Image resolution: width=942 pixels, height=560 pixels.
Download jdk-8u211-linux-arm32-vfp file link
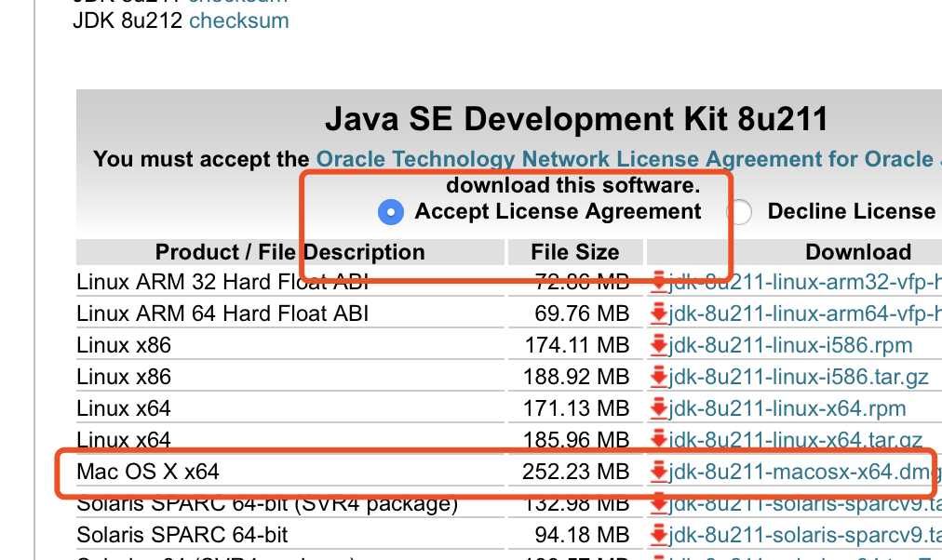tap(805, 282)
